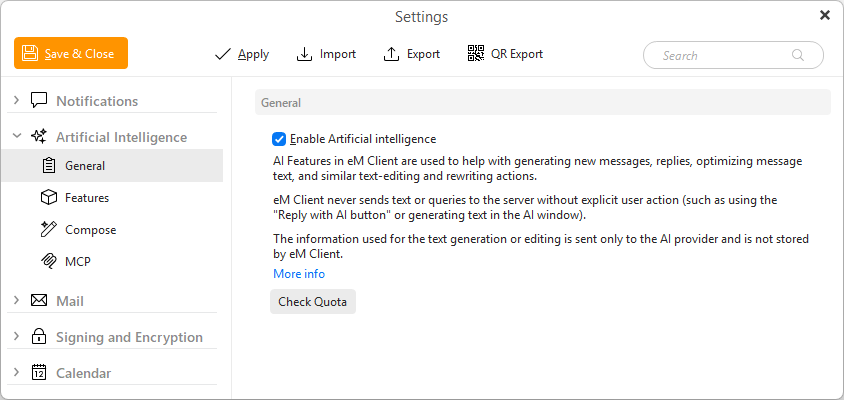Collapse the Artificial Intelligence section chevron
The image size is (844, 400).
(17, 136)
